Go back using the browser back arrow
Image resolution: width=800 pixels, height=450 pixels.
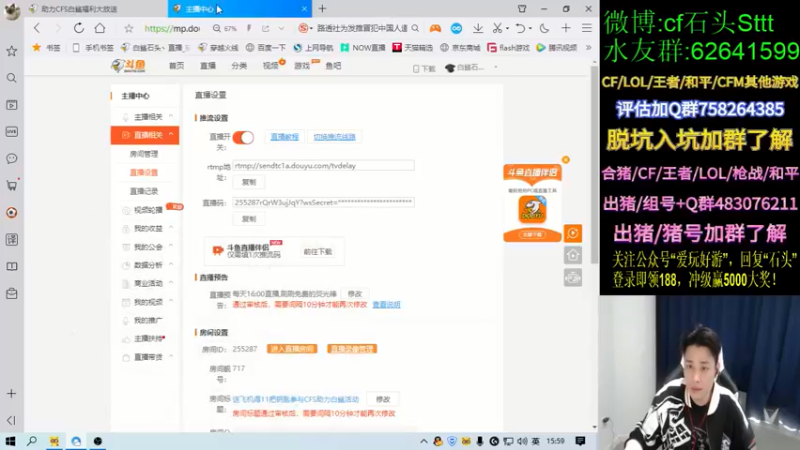point(37,28)
